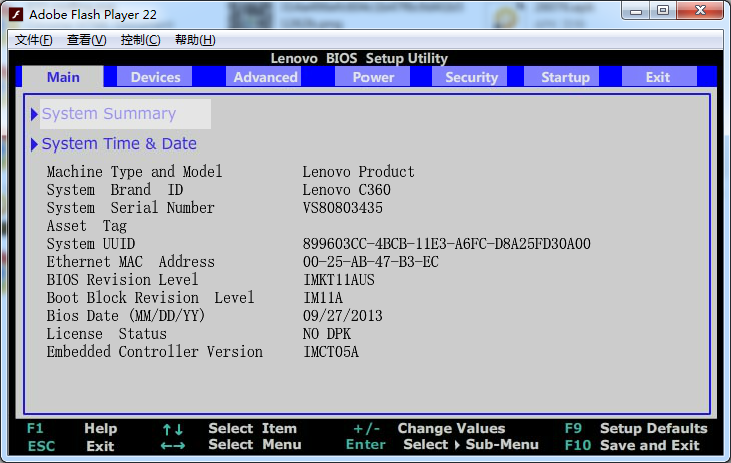Click the BIOS Revision Level label
Viewport: 731px width, 463px height.
122,280
